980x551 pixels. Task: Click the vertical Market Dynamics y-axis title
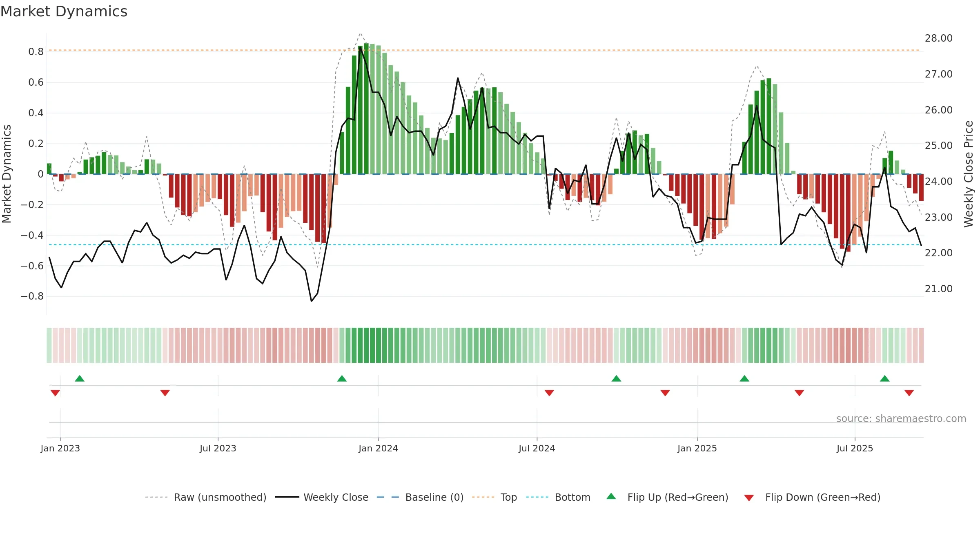coord(7,174)
